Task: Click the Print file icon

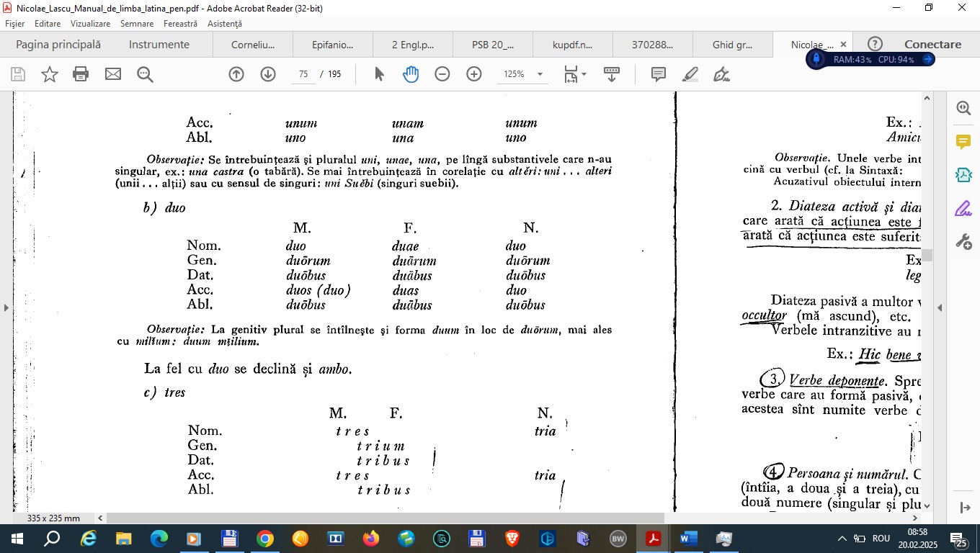Action: point(81,74)
